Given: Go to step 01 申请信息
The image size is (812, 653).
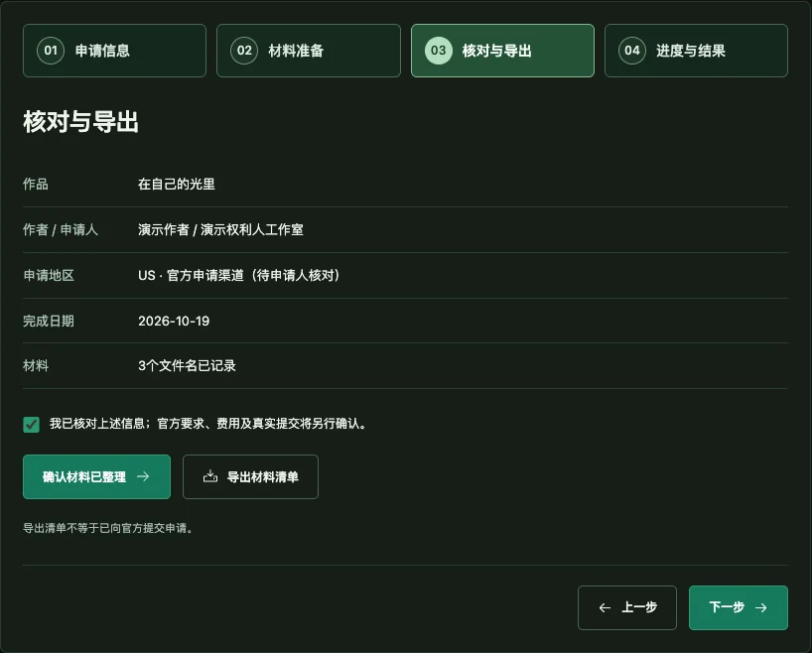Looking at the screenshot, I should coord(114,51).
